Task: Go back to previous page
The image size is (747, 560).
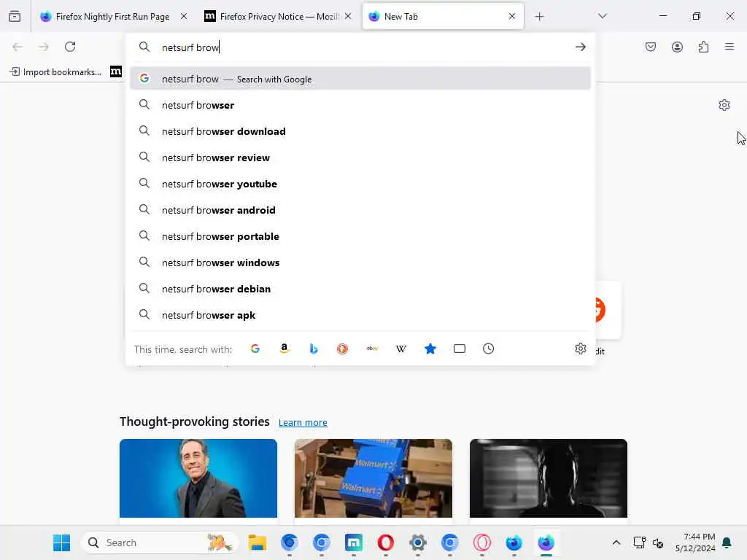Action: click(18, 47)
